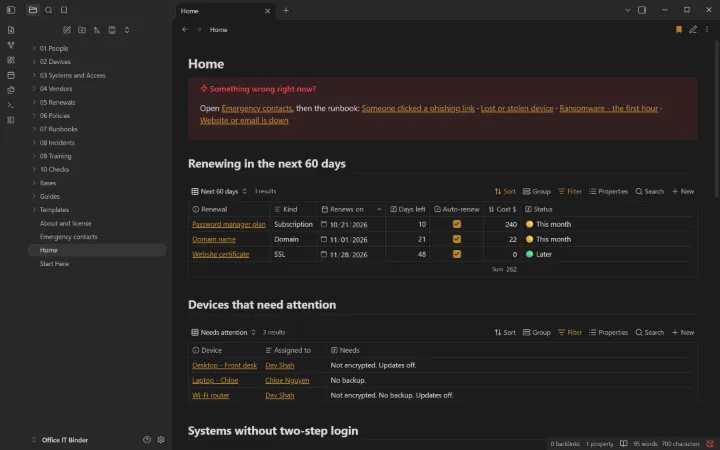
Task: Open the Start Here note in sidebar
Action: (x=54, y=264)
